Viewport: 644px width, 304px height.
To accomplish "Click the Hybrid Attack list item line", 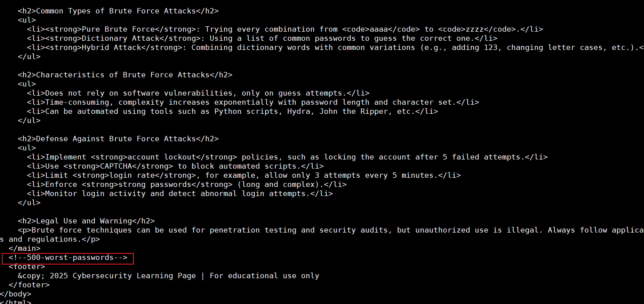I will click(x=335, y=48).
